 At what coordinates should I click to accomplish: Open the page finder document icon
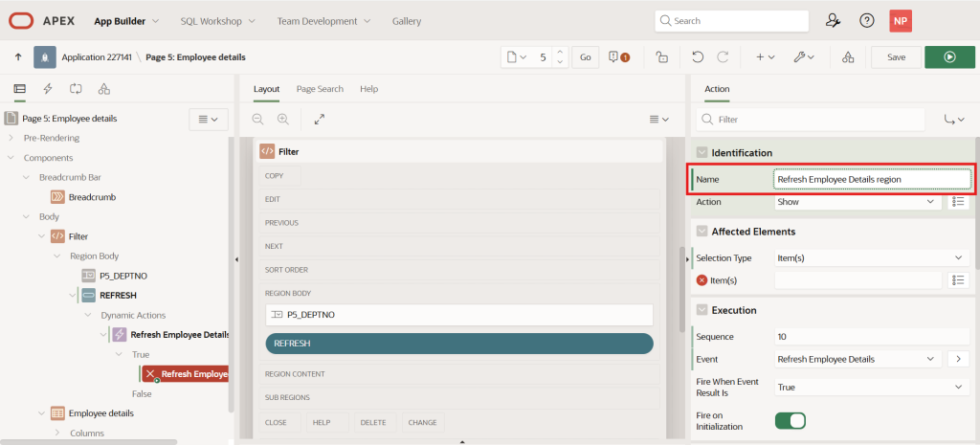tap(516, 56)
